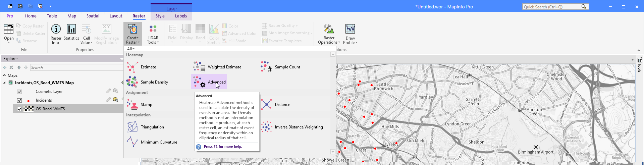644x165 pixels.
Task: Toggle Cosmetic Layer visibility checkbox
Action: pyautogui.click(x=19, y=92)
